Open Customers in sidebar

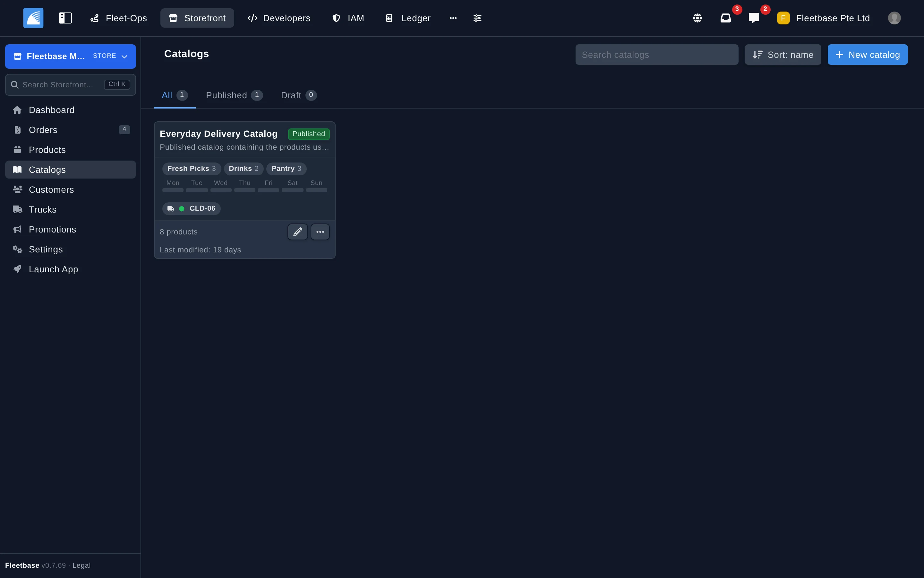click(x=71, y=189)
